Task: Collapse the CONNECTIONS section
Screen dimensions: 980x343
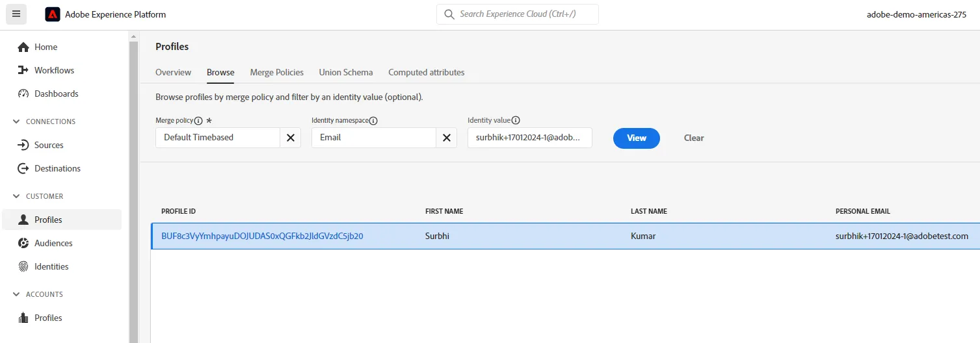Action: point(17,121)
